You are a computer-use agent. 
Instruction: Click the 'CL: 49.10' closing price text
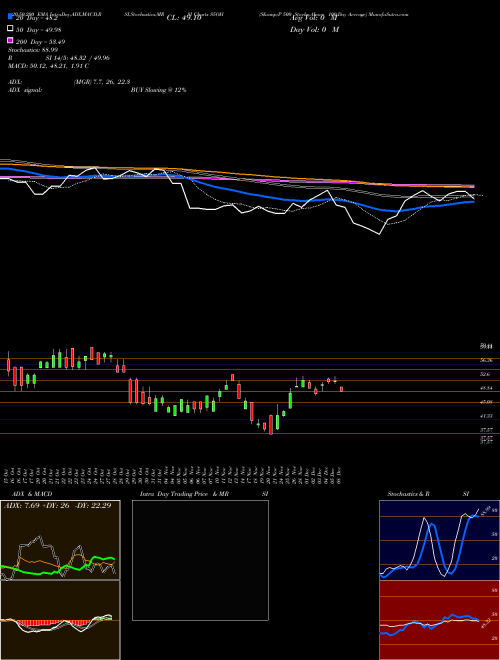coord(184,18)
